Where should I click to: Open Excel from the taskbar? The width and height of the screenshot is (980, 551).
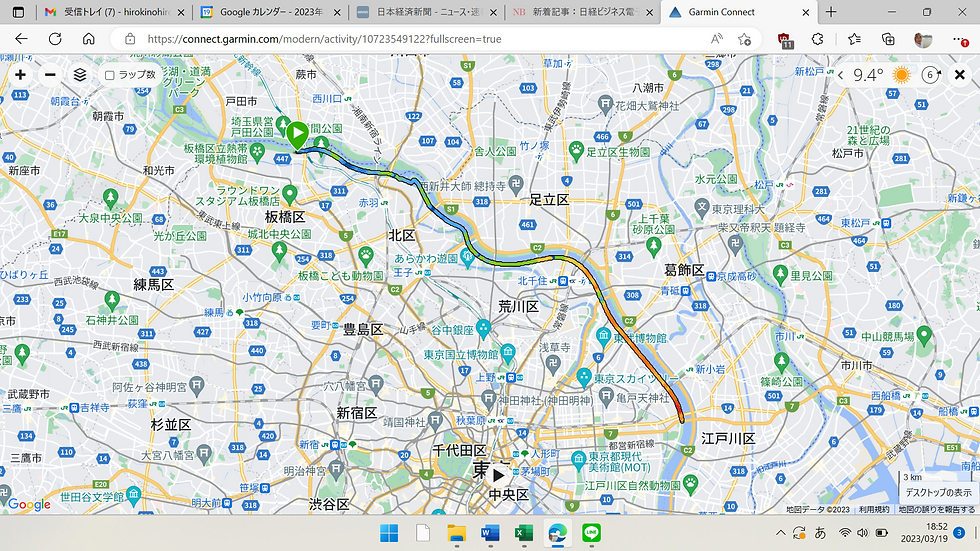pyautogui.click(x=524, y=533)
